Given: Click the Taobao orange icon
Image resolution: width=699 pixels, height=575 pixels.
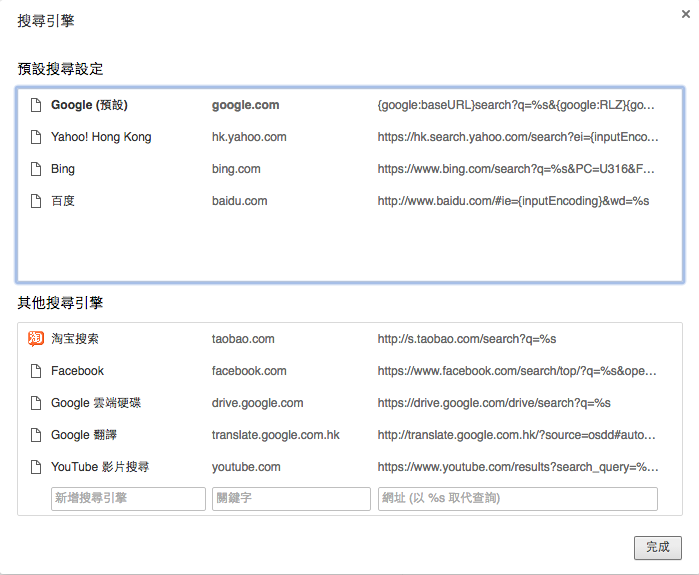Looking at the screenshot, I should 35,339.
